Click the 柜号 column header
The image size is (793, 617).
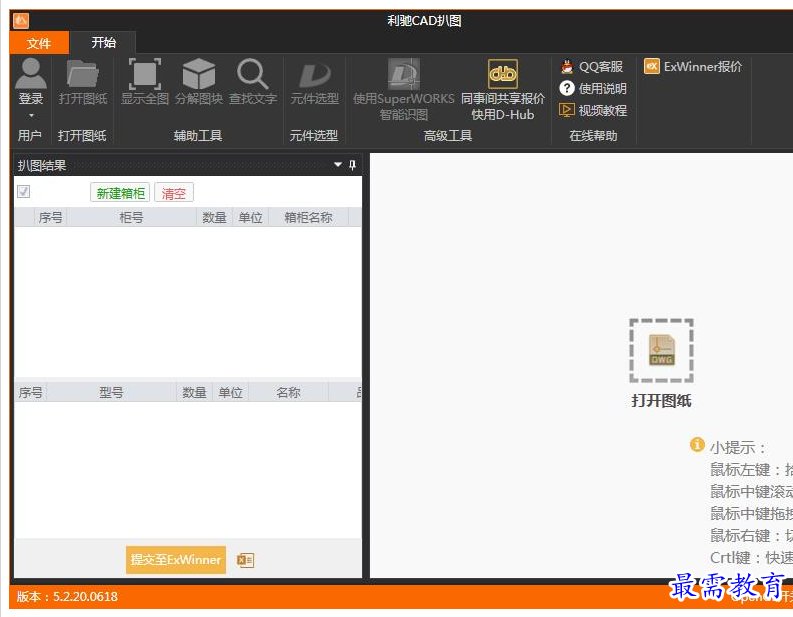click(x=131, y=217)
